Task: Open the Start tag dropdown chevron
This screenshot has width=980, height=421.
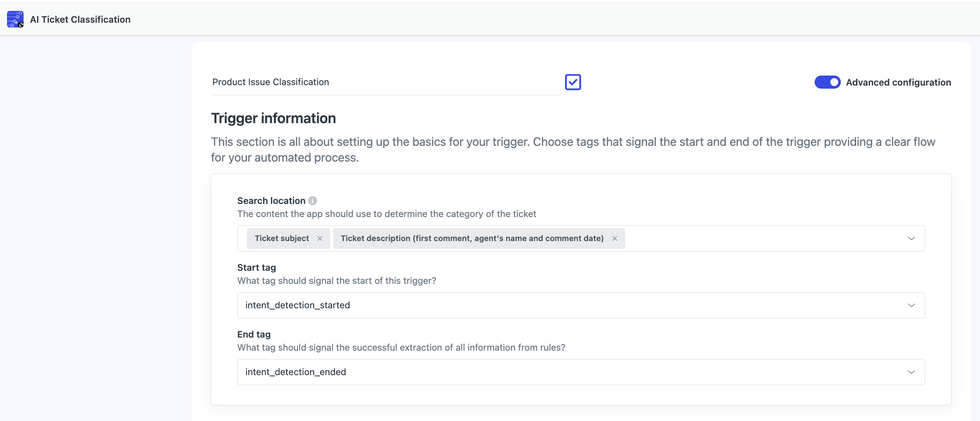Action: (911, 305)
